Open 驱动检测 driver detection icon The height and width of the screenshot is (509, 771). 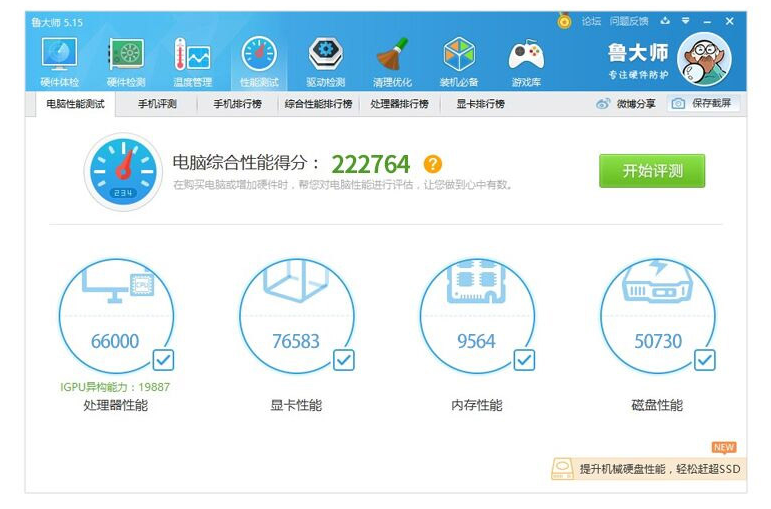325,61
